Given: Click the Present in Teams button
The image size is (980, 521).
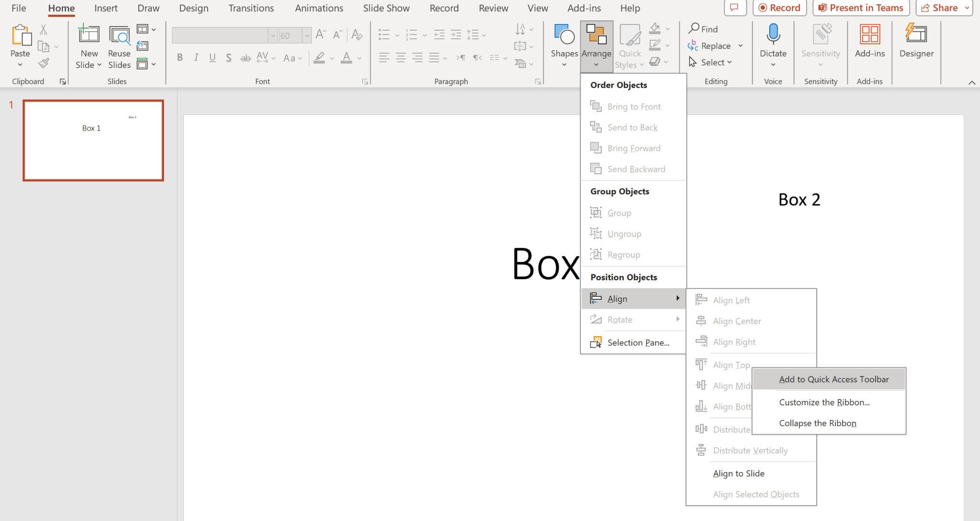Looking at the screenshot, I should [860, 8].
